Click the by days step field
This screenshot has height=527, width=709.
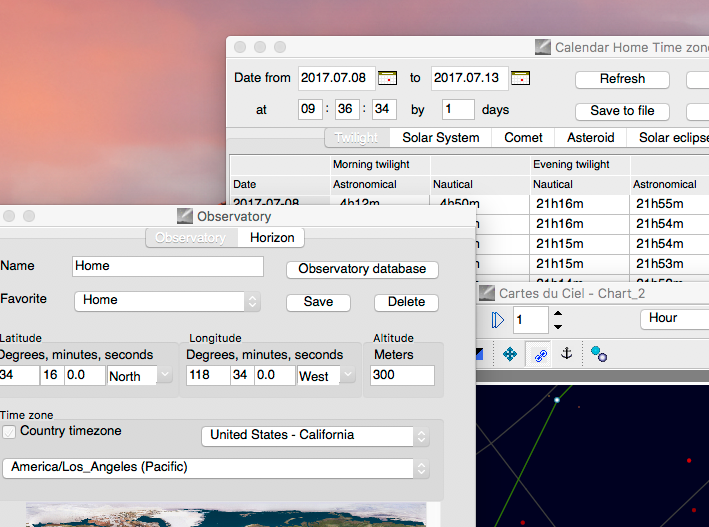[x=458, y=109]
